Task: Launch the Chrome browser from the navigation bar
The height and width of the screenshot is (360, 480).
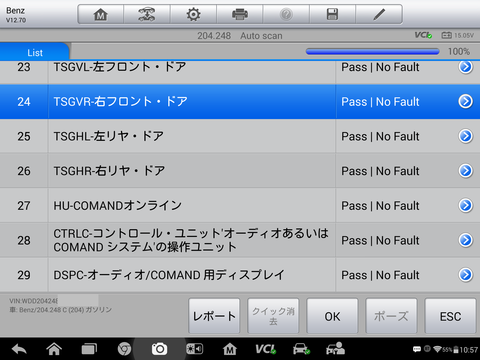Action: pyautogui.click(x=124, y=349)
